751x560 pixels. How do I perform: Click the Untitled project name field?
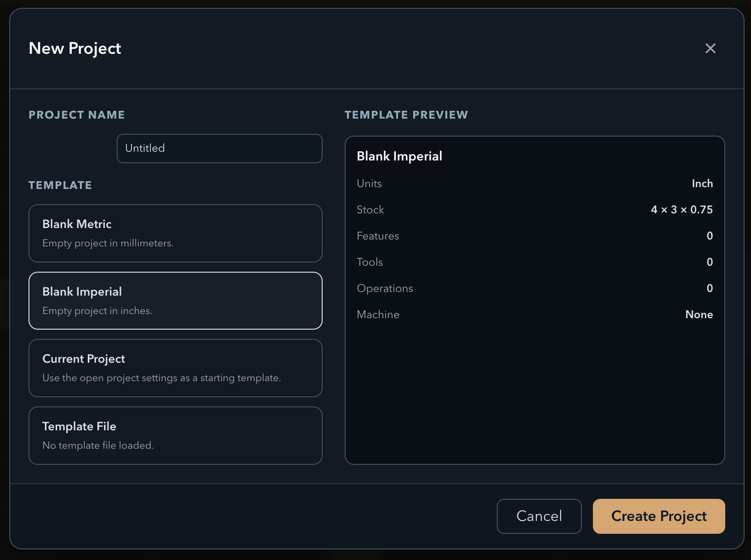pos(219,148)
